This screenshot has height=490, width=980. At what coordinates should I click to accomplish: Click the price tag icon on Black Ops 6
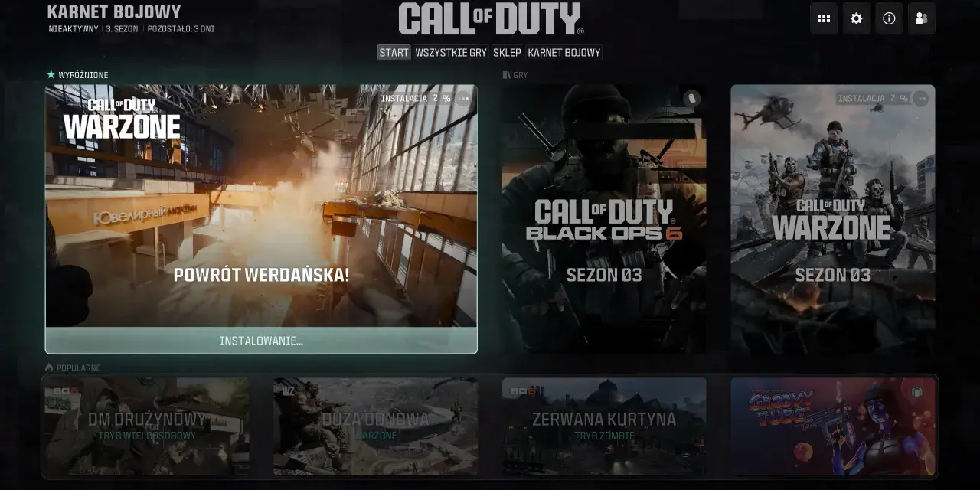691,98
